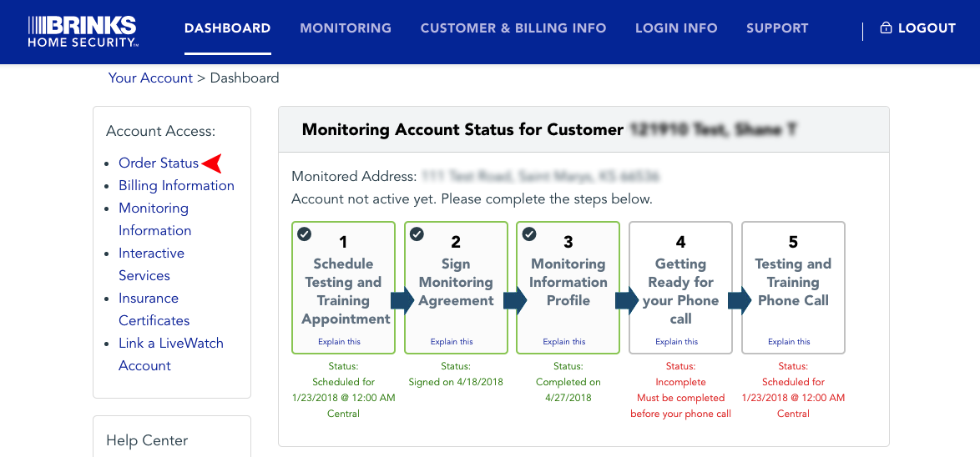Open Interactive Services in the sidebar
This screenshot has width=980, height=457.
pos(151,264)
